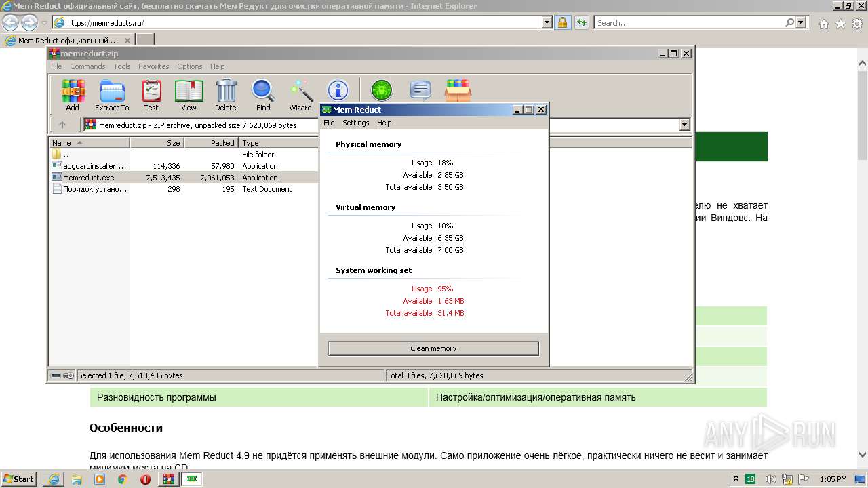Screen dimensions: 868x488
Task: Expand the IE search provider dropdown
Action: pyautogui.click(x=801, y=22)
